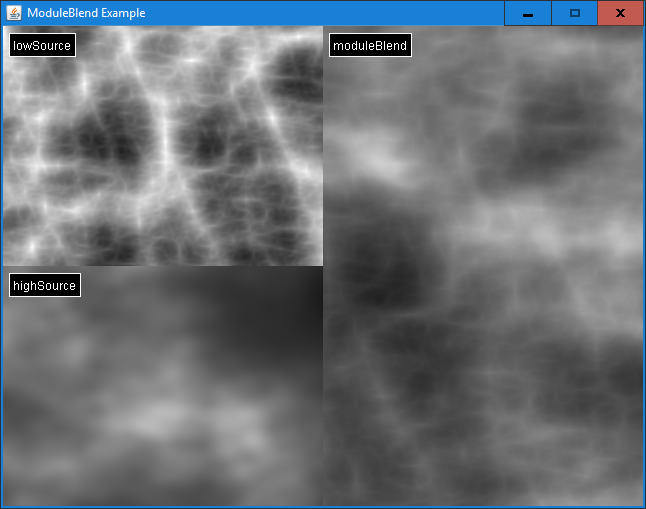Maximize the ModuleBlend Example window
The height and width of the screenshot is (509, 646).
pyautogui.click(x=574, y=13)
